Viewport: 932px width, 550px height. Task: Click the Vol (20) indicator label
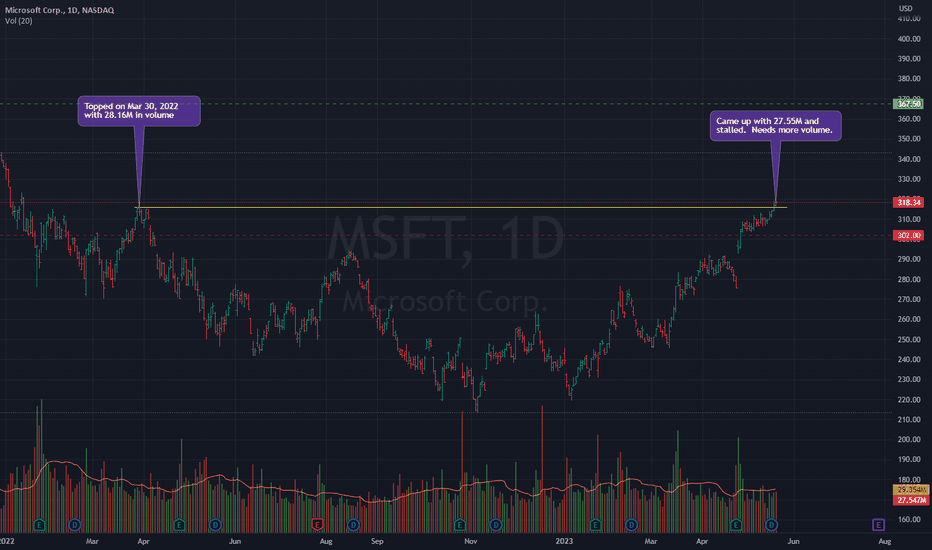[18, 21]
